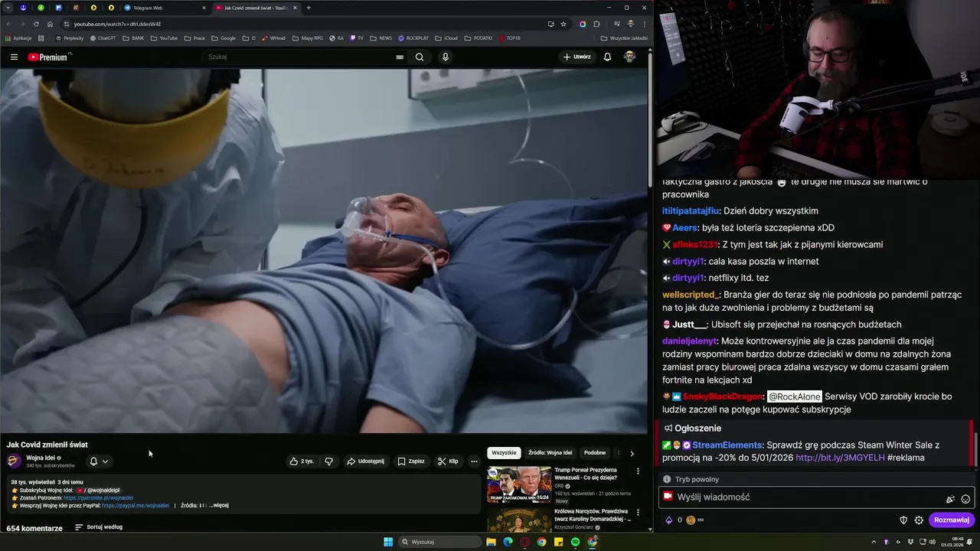Open YouTube guide hamburger menu

coord(14,57)
